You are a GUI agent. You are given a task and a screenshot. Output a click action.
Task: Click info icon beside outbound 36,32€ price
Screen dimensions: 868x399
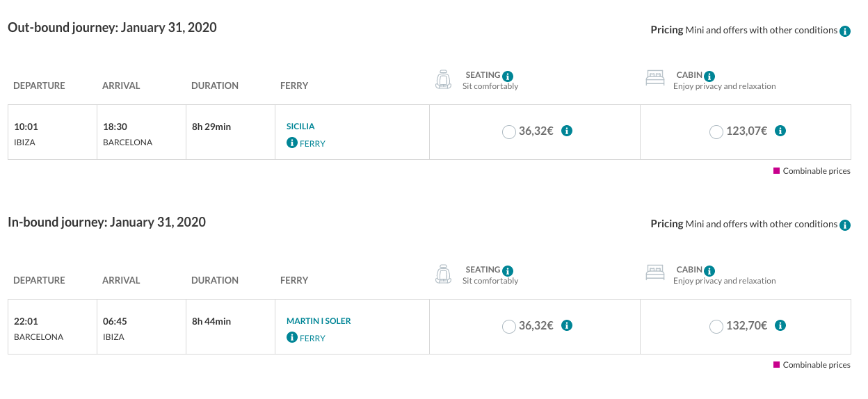(x=567, y=131)
